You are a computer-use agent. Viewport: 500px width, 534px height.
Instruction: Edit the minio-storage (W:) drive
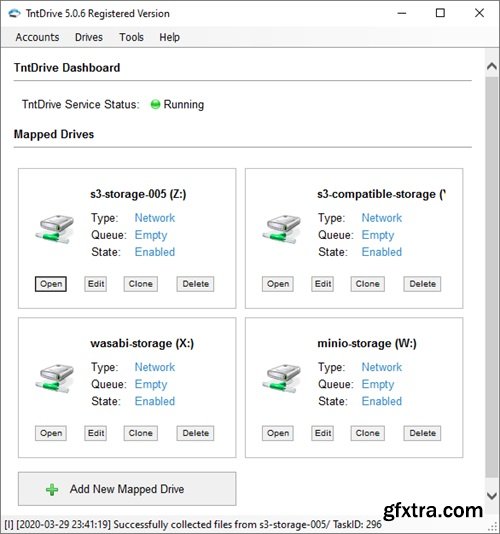pos(323,433)
